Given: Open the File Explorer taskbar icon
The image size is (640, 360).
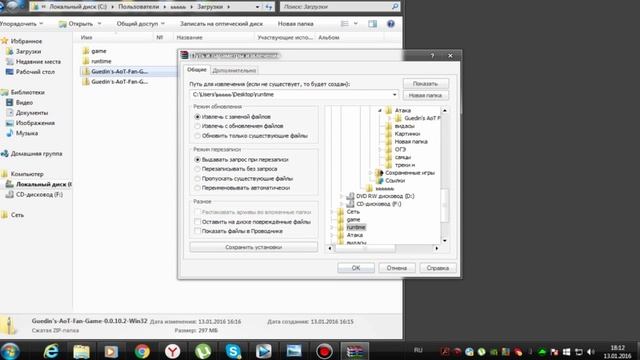Looking at the screenshot, I should coord(81,351).
